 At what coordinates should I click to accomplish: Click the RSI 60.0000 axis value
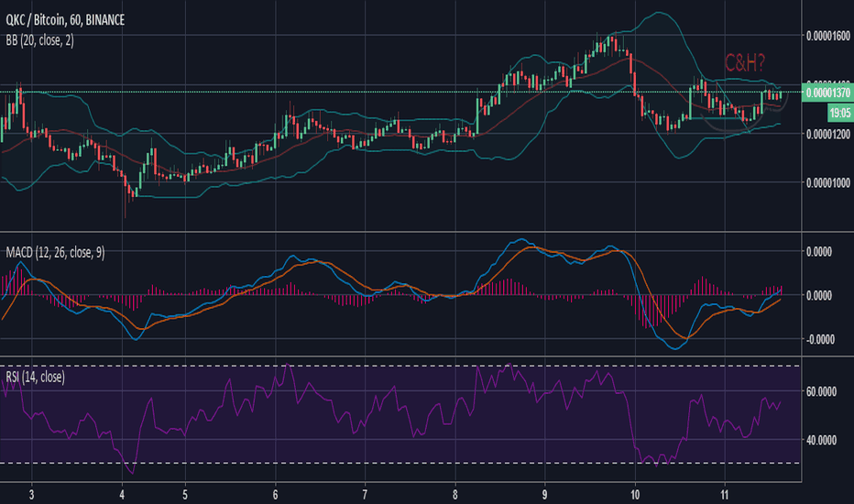[x=821, y=392]
